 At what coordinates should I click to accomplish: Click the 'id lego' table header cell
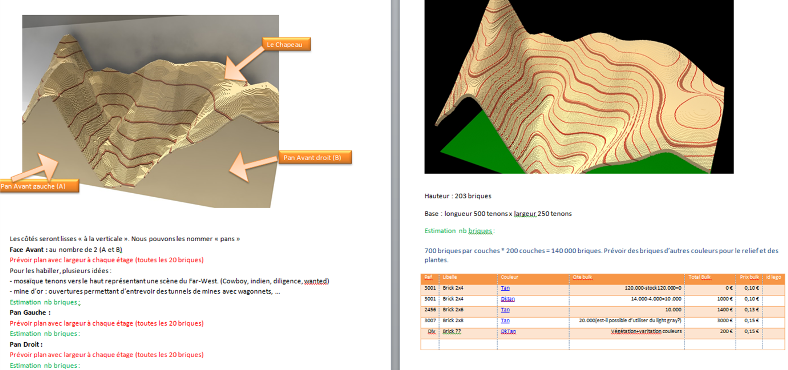(x=773, y=278)
